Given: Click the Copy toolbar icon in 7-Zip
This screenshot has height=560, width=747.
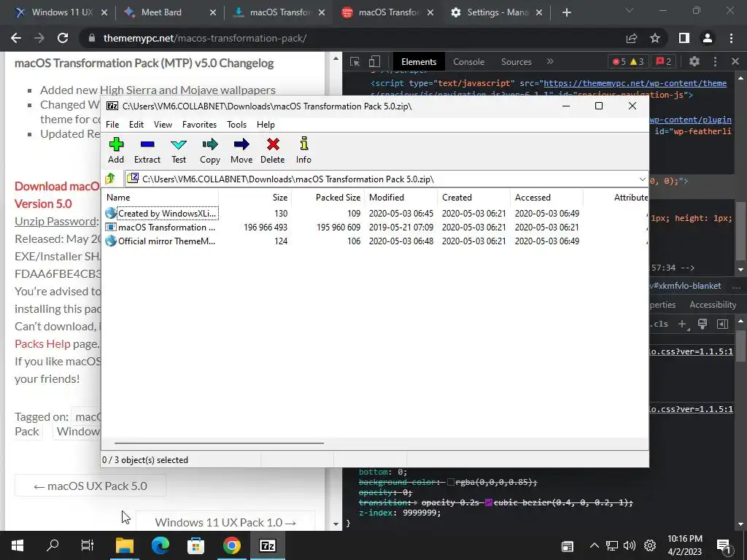Looking at the screenshot, I should [x=210, y=150].
